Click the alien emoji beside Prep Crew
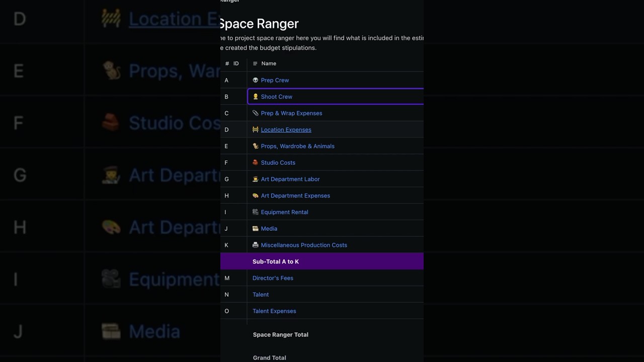The height and width of the screenshot is (362, 644). point(256,80)
